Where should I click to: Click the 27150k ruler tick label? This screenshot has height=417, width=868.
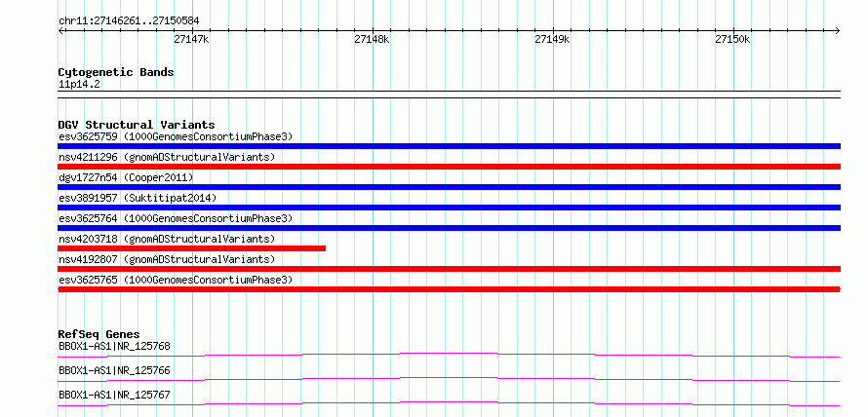click(733, 39)
